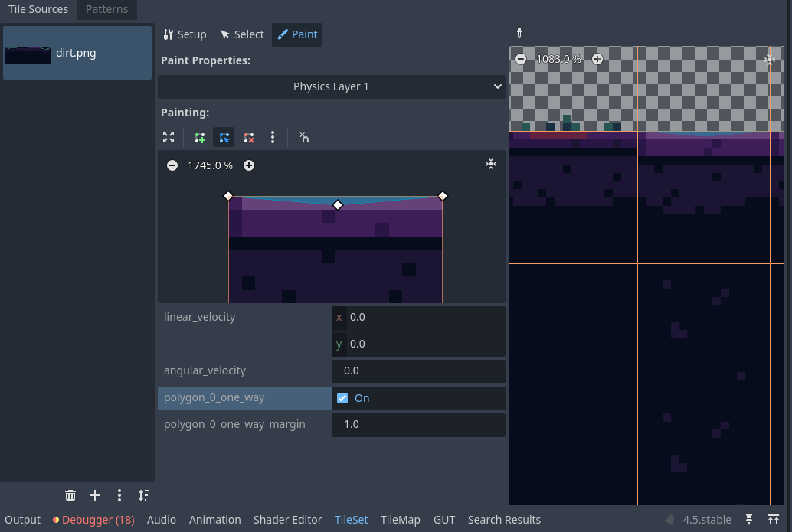The height and width of the screenshot is (532, 792).
Task: Delete selected tile source with trash icon
Action: 70,495
